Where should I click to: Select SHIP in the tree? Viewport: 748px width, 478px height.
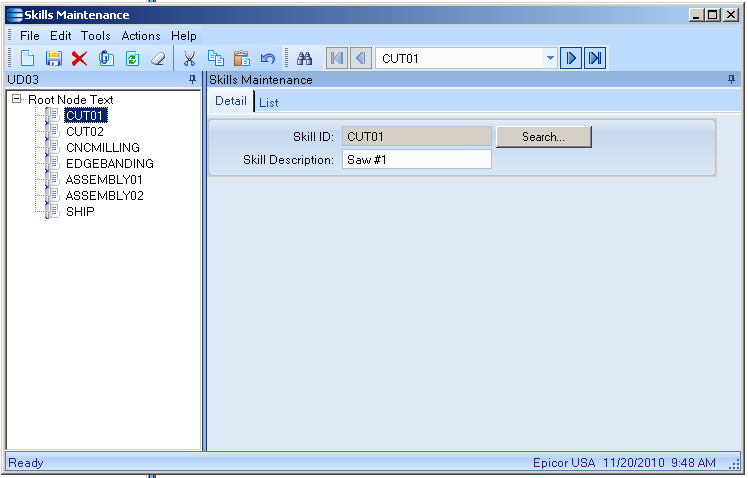click(80, 212)
